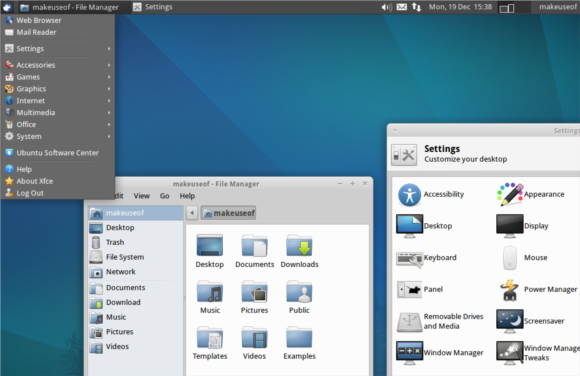Open Accessibility settings icon
This screenshot has height=376, width=580.
point(409,195)
